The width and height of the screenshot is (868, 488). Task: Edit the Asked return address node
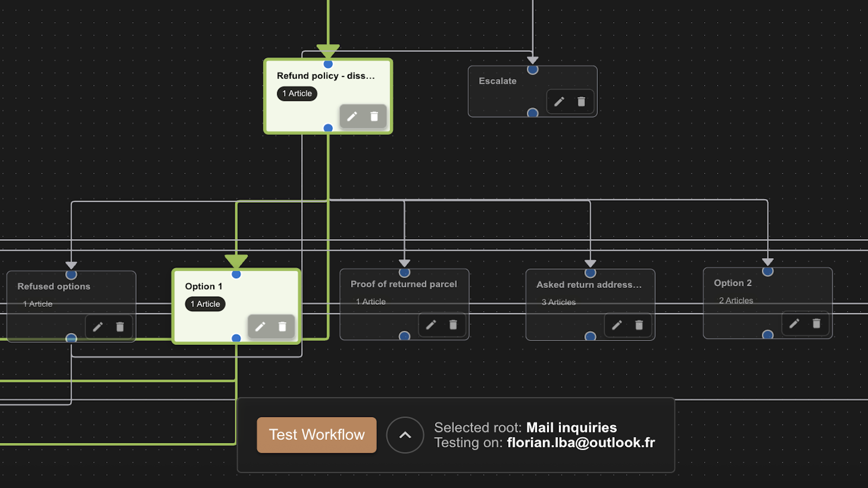point(617,325)
